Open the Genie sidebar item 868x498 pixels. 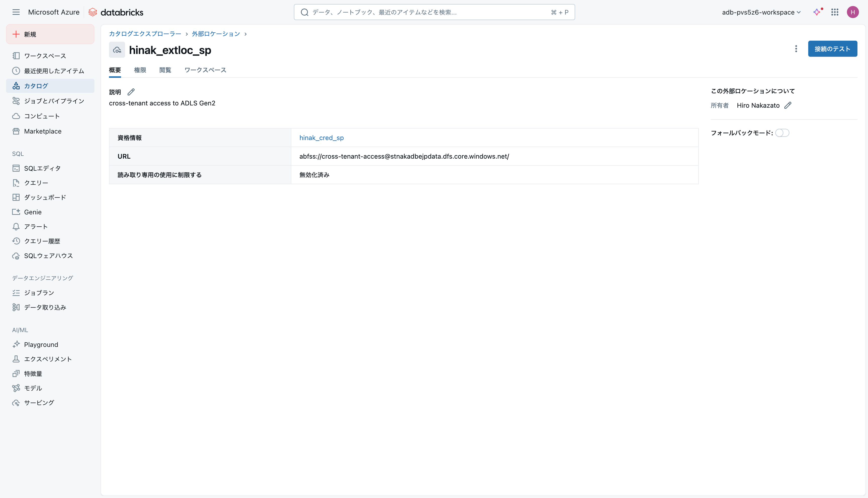tap(33, 212)
